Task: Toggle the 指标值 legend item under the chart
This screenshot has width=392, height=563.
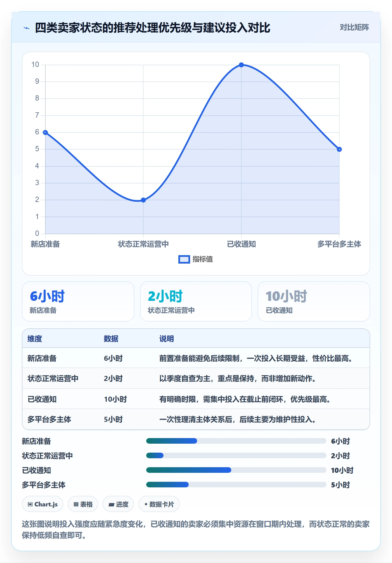Action: (196, 259)
